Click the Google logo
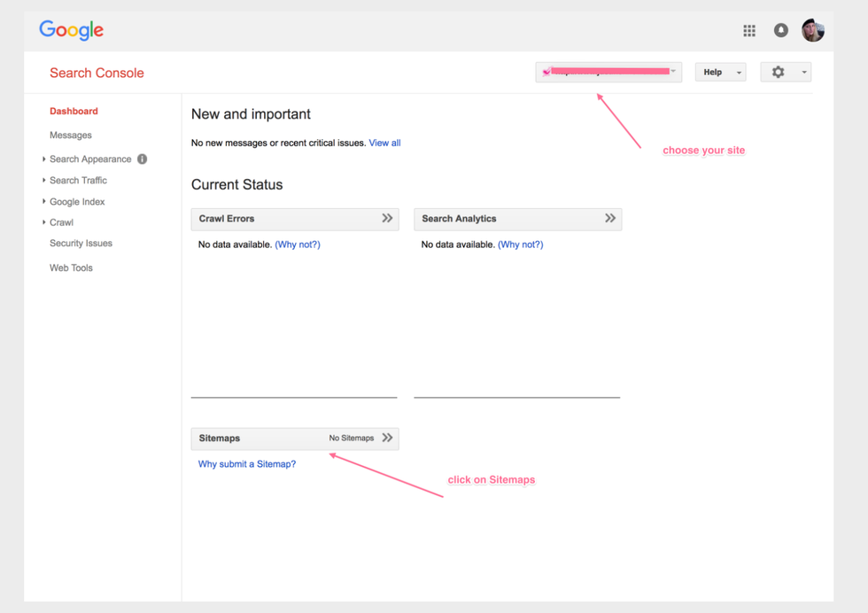868x613 pixels. pos(72,30)
